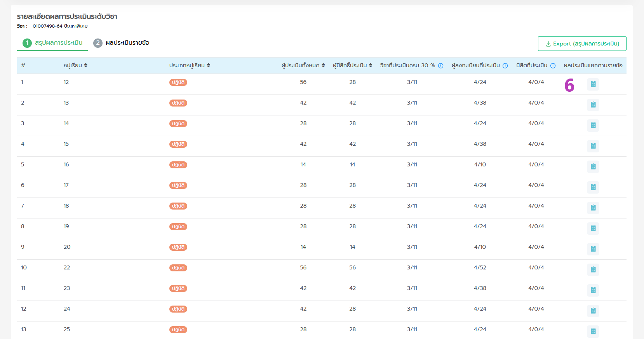Sort by ผู้ประเมินทั้งหมด column
644x339 pixels.
click(x=323, y=65)
